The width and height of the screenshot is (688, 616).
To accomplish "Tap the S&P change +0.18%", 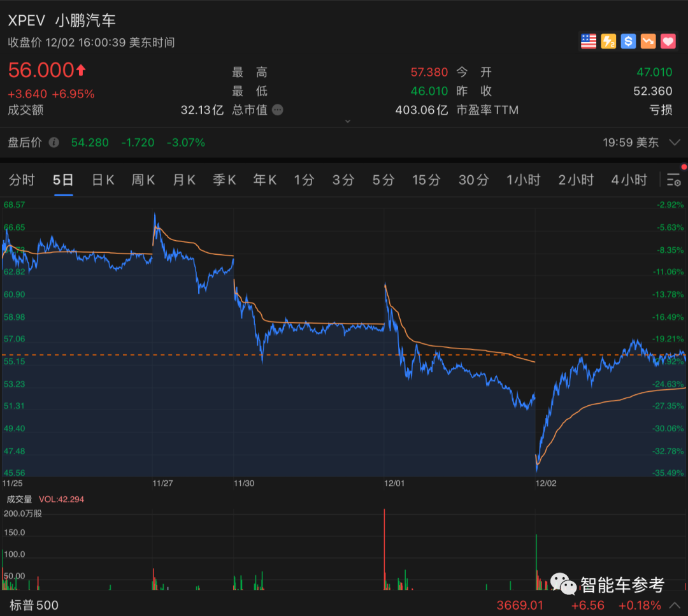I will (640, 605).
